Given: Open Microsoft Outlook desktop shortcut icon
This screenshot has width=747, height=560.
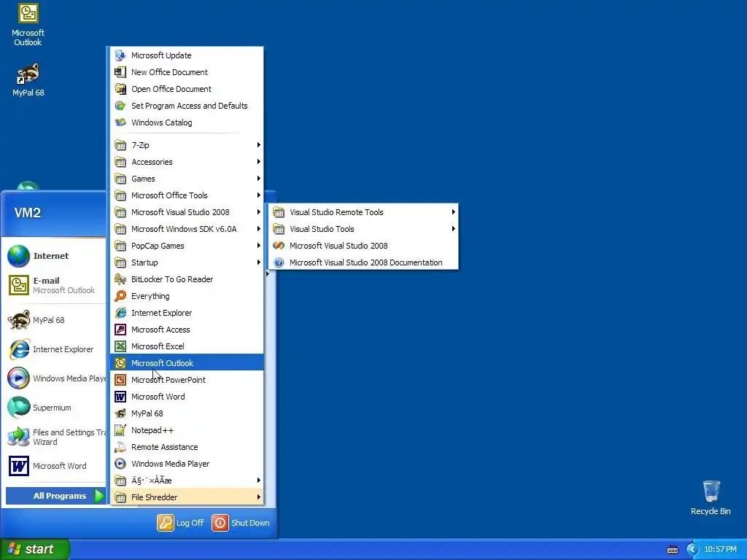Looking at the screenshot, I should pyautogui.click(x=28, y=25).
